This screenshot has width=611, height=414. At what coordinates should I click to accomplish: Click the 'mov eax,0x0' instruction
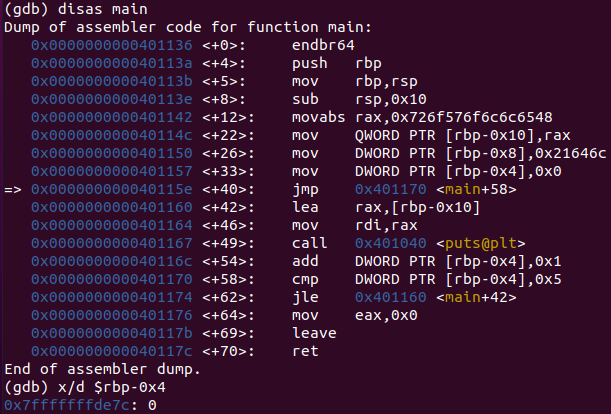coord(355,315)
